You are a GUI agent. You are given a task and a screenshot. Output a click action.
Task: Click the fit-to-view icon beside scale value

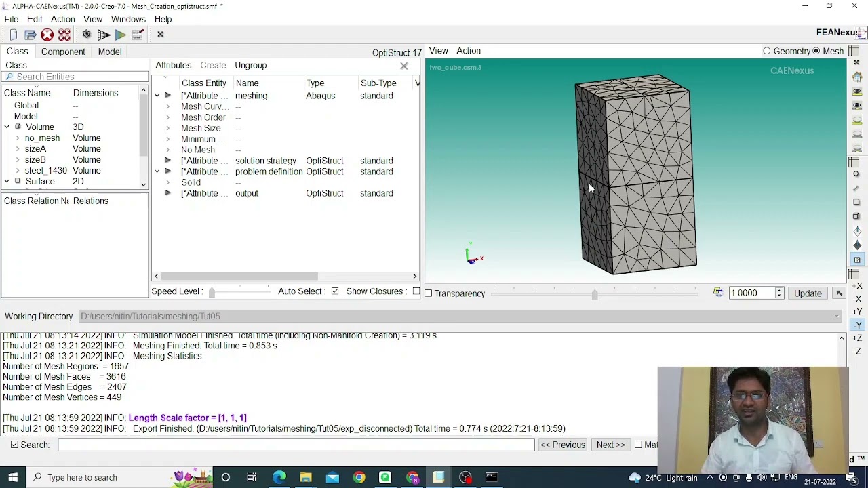click(717, 293)
